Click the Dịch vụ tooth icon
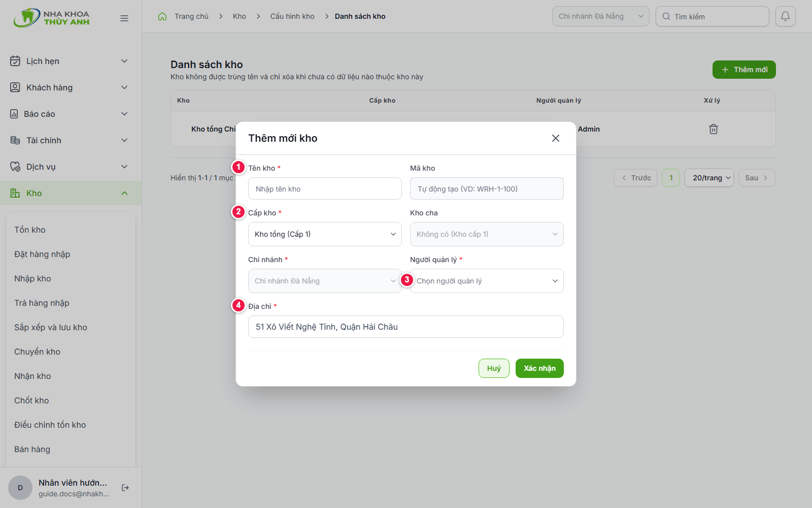The image size is (812, 508). tap(15, 167)
